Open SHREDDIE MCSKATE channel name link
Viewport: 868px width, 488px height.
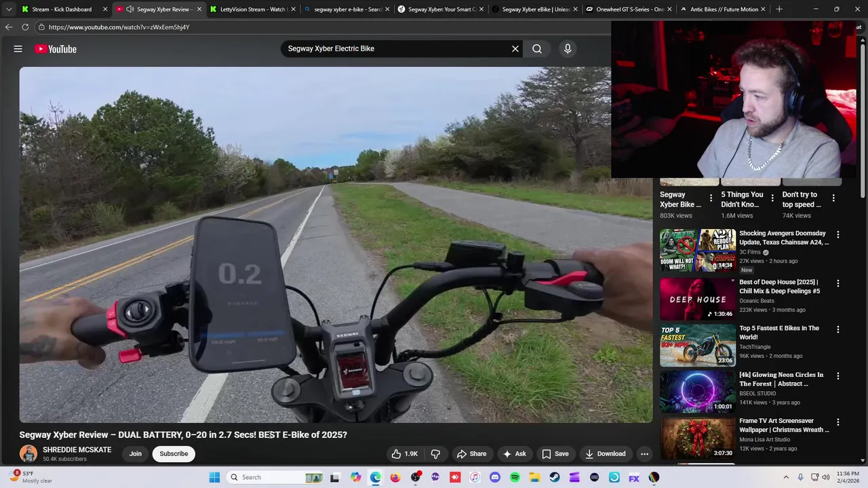click(77, 450)
